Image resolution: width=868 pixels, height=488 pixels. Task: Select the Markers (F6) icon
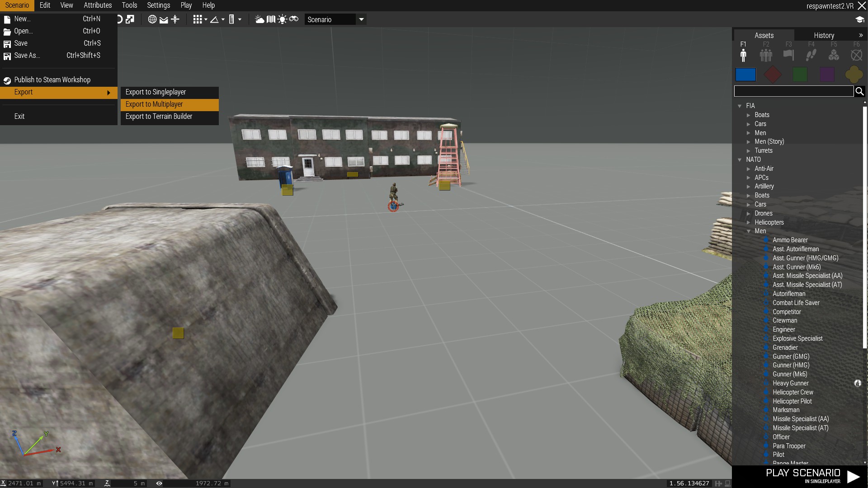pyautogui.click(x=856, y=55)
